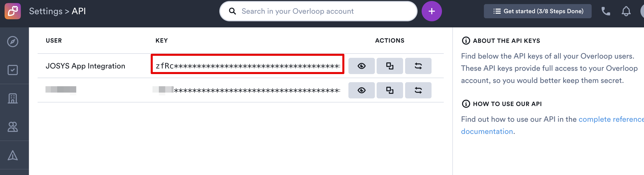Reveal the JOSYS App Integration key
Image resolution: width=644 pixels, height=175 pixels.
point(361,66)
